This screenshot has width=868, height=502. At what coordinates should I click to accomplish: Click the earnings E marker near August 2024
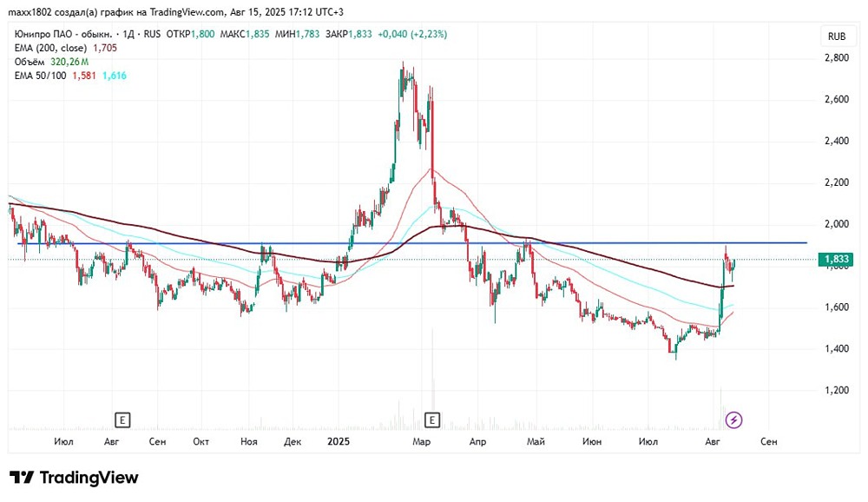point(122,420)
